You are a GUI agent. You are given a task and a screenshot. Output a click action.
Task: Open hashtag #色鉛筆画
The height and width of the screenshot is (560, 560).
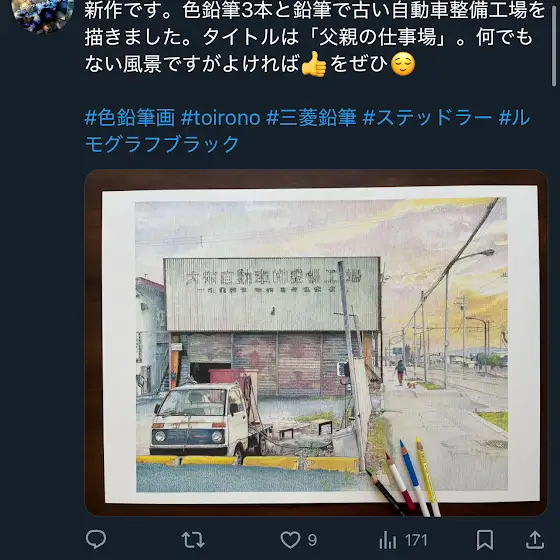pyautogui.click(x=130, y=118)
